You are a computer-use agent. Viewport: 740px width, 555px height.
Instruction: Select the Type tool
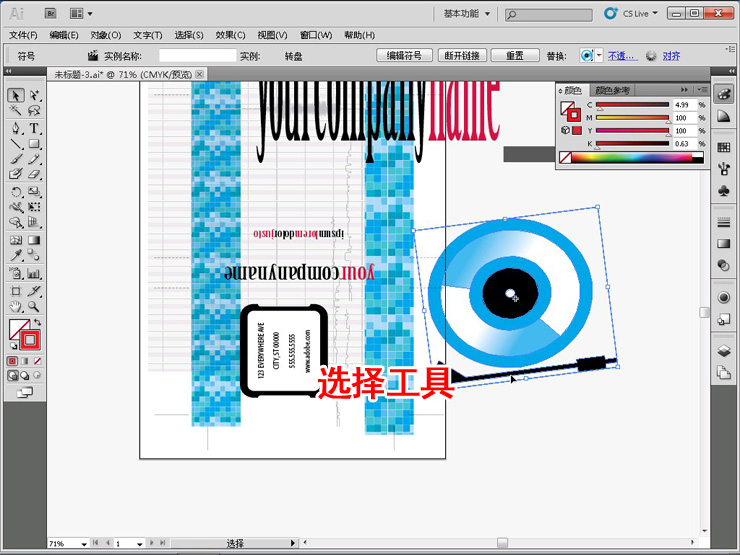point(34,128)
